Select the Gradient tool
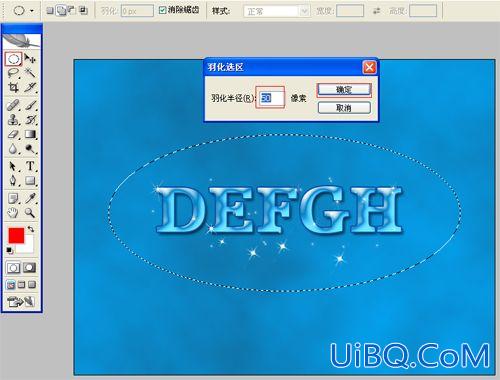 tap(30, 134)
